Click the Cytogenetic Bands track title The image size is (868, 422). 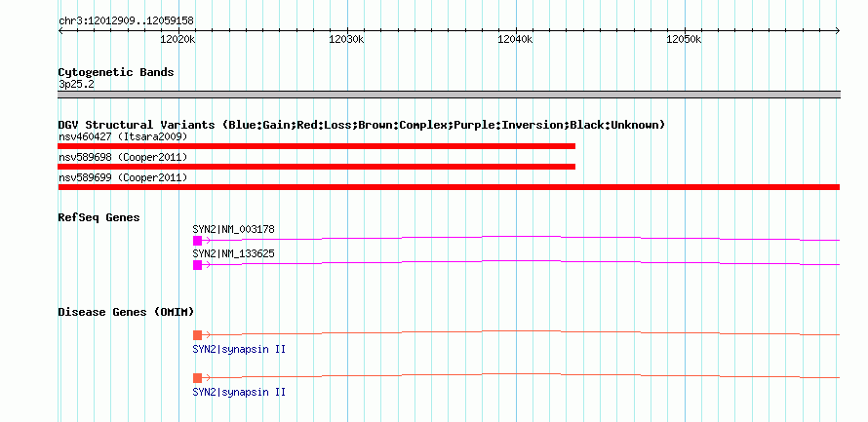116,72
